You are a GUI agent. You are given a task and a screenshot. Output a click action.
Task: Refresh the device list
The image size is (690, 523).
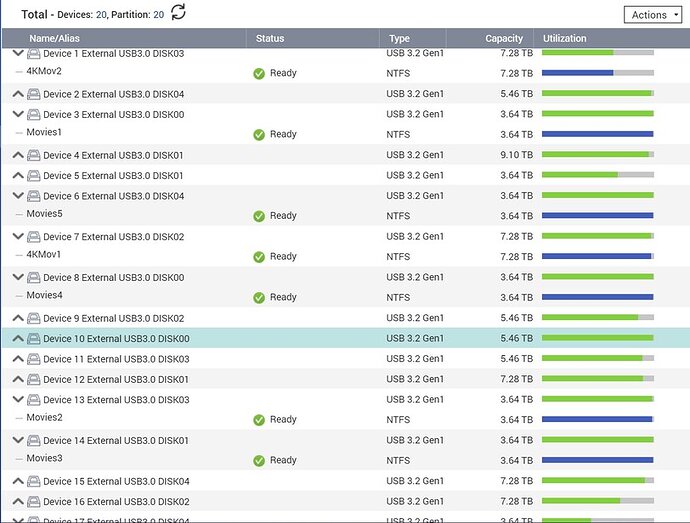pos(178,12)
